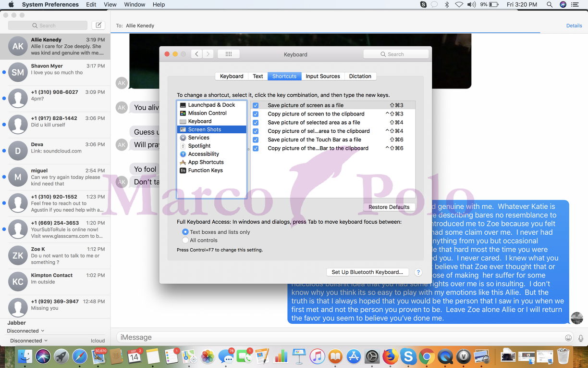Click the Skype icon in menu bar
Viewport: 588px width, 368px height.
point(423,5)
